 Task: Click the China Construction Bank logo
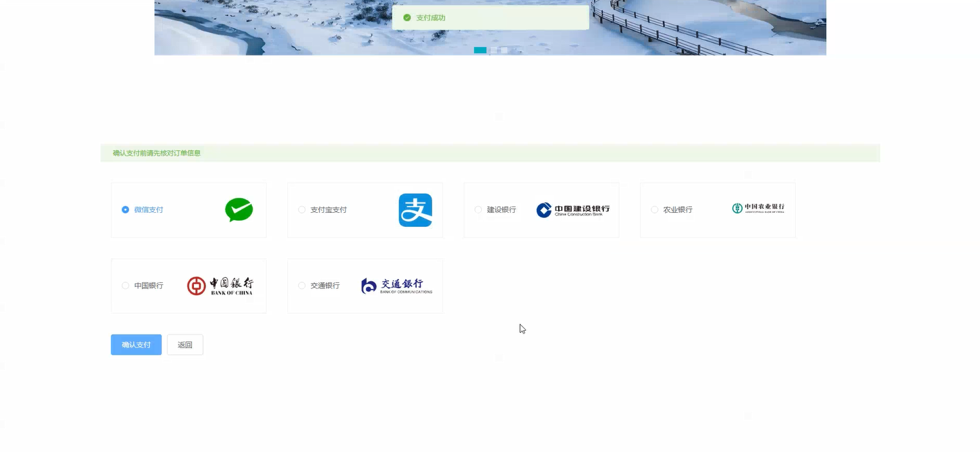click(x=573, y=210)
